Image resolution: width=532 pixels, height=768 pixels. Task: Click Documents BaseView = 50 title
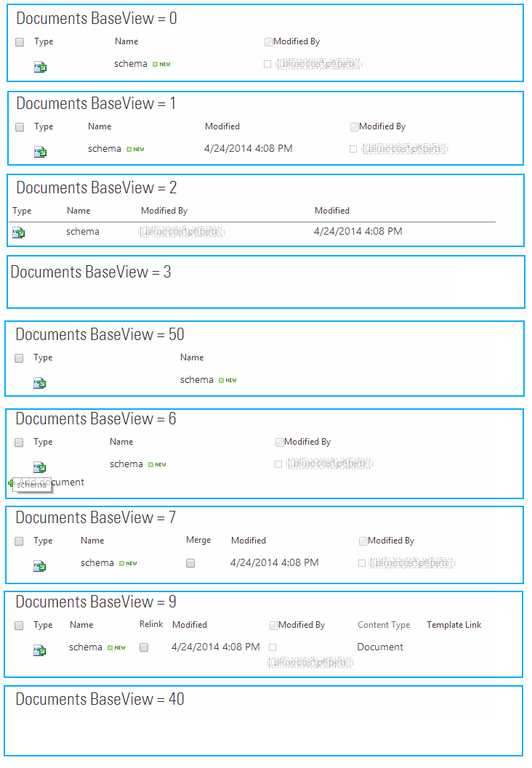click(100, 334)
